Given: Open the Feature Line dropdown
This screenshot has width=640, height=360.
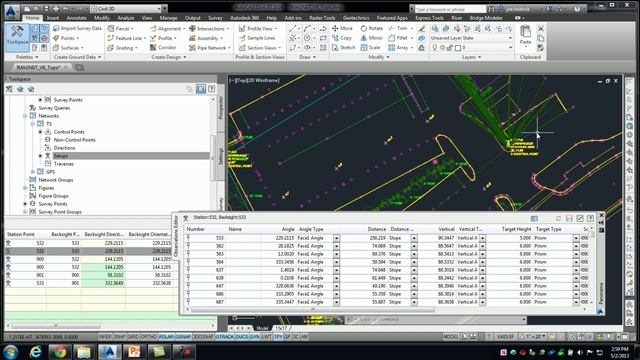Looking at the screenshot, I should pos(127,38).
